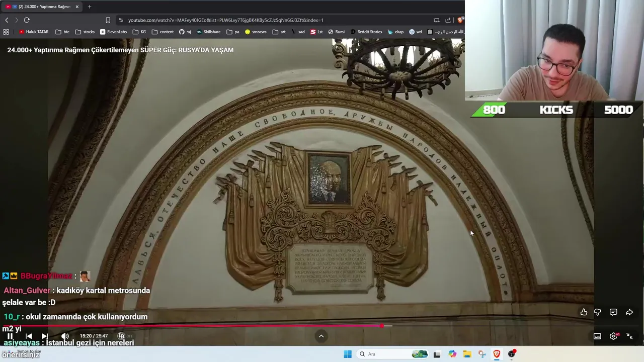Viewport: 644px width, 362px height.
Task: Dislike the video with thumbs down
Action: (x=598, y=312)
